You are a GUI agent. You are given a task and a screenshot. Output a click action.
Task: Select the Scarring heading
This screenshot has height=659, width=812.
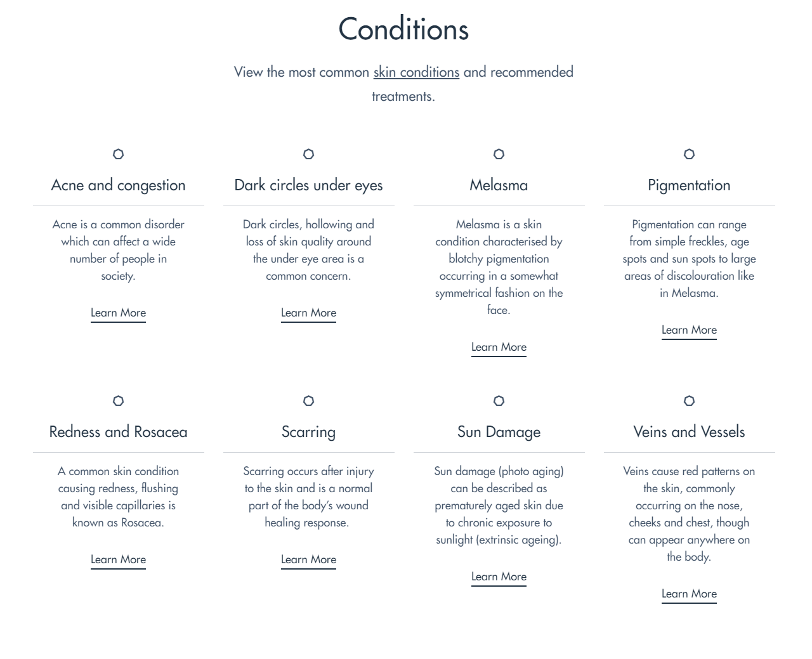click(308, 432)
